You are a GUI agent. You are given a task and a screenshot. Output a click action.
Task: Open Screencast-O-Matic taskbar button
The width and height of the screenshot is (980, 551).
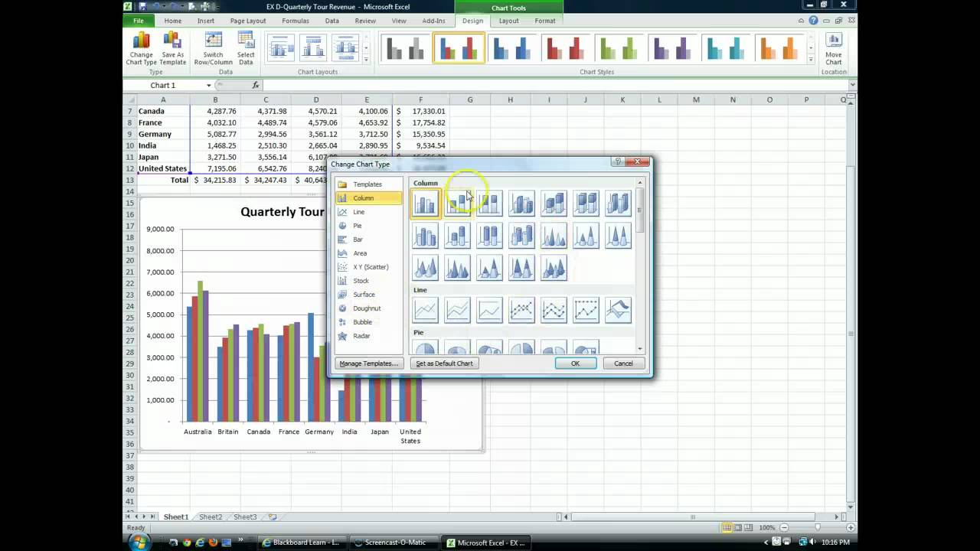pos(393,543)
